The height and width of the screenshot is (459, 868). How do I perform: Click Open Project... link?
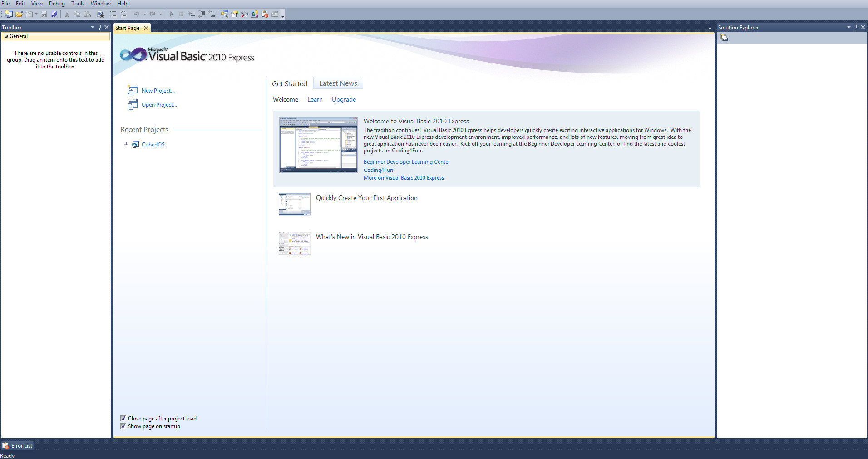159,105
